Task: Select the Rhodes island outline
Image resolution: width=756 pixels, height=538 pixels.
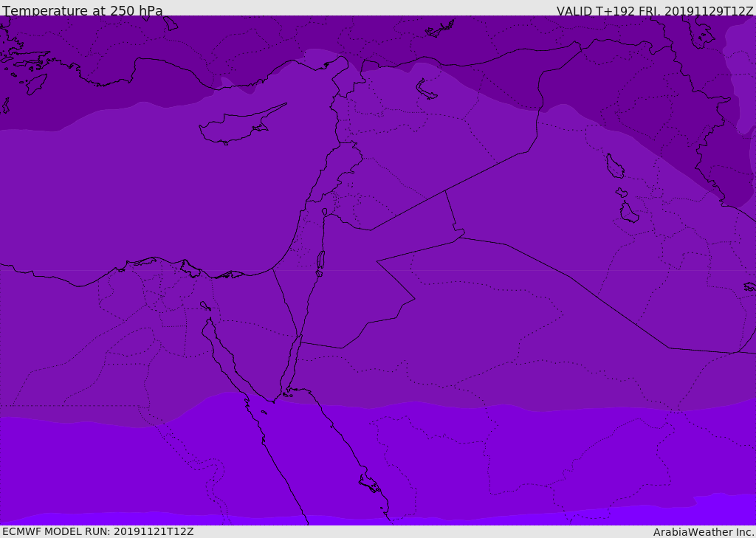Action: pyautogui.click(x=35, y=83)
